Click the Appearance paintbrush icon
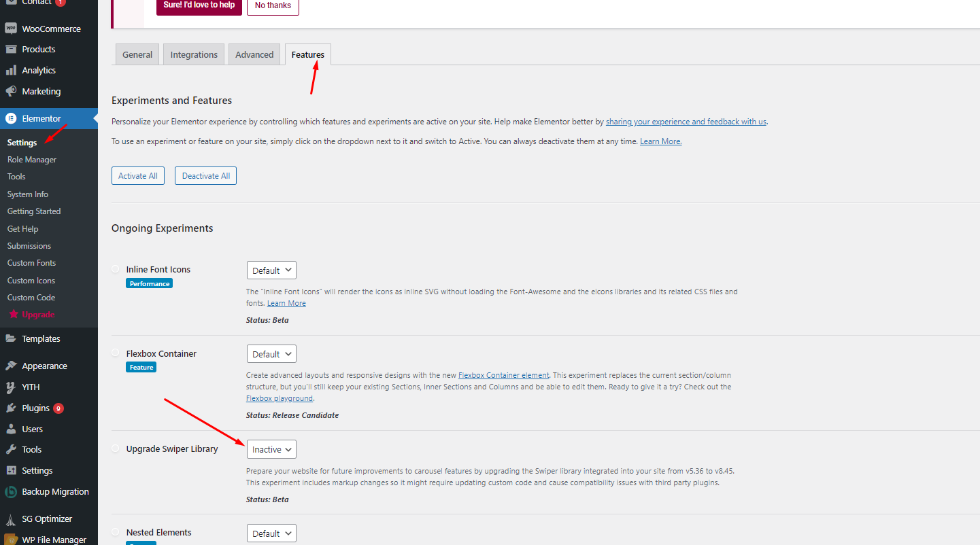 pyautogui.click(x=11, y=366)
